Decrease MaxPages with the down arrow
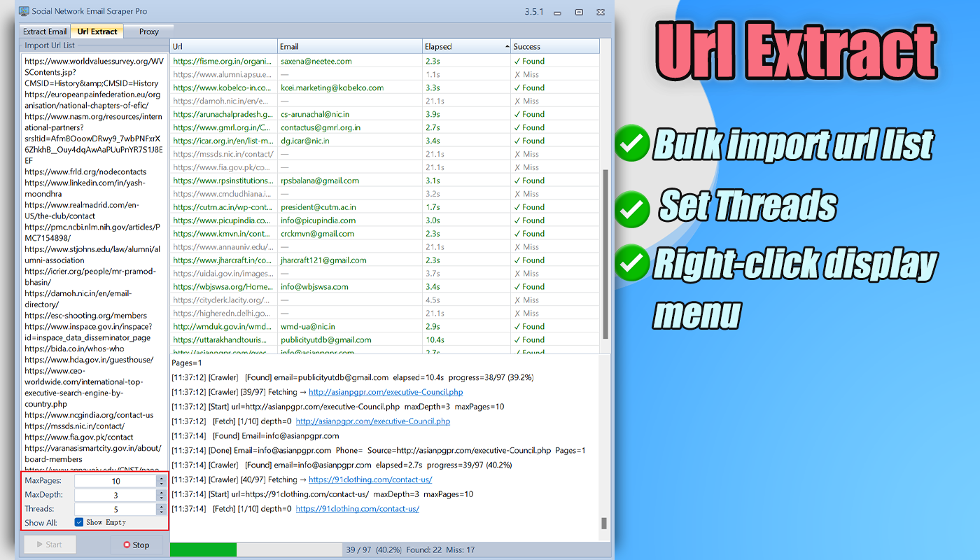This screenshot has width=980, height=560. click(x=162, y=484)
